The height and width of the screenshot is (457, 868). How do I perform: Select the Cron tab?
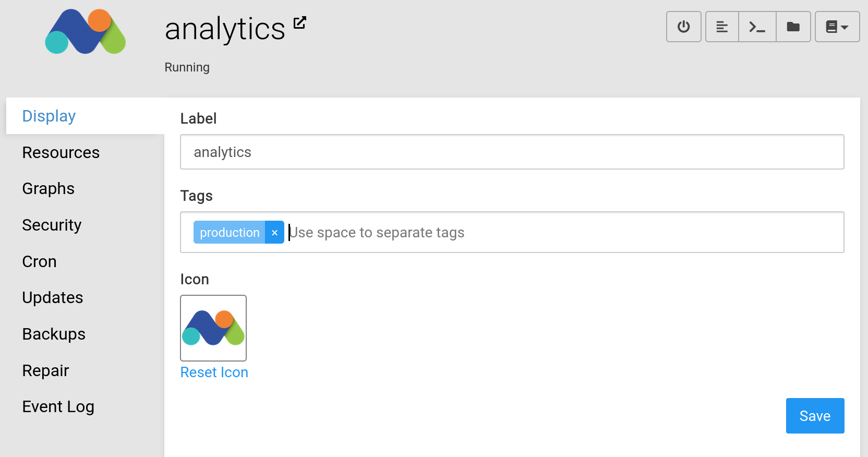pos(40,261)
